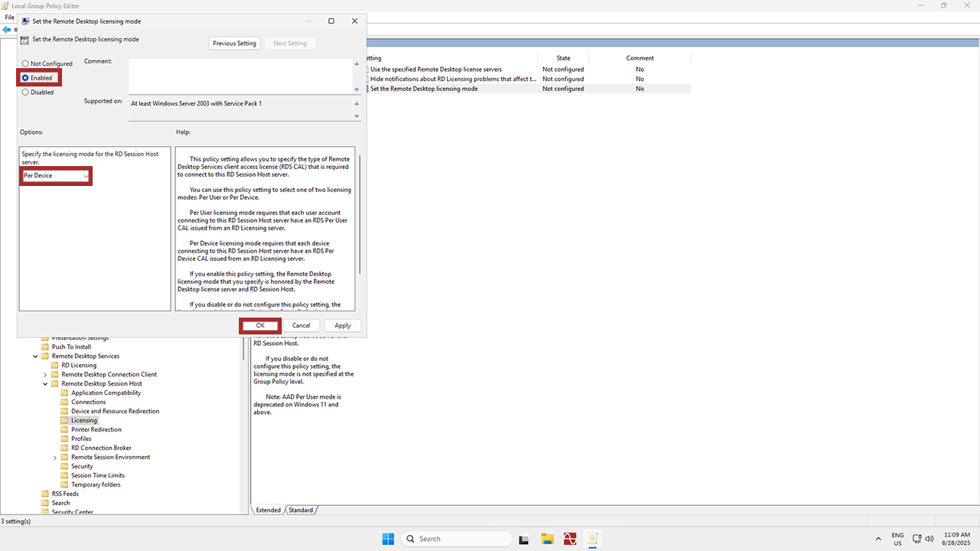Click the volume icon in system tray
This screenshot has width=980, height=551.
(x=929, y=539)
